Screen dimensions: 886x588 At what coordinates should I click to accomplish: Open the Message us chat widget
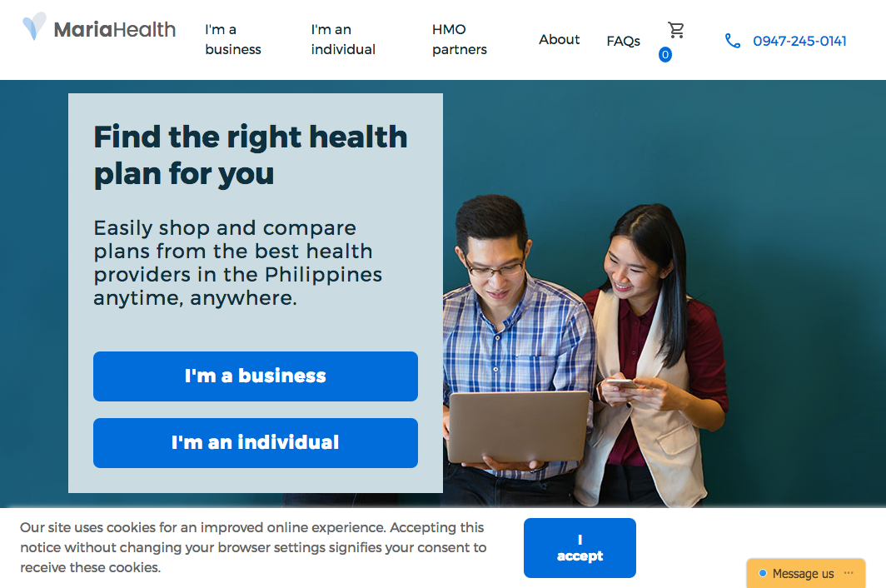click(806, 573)
